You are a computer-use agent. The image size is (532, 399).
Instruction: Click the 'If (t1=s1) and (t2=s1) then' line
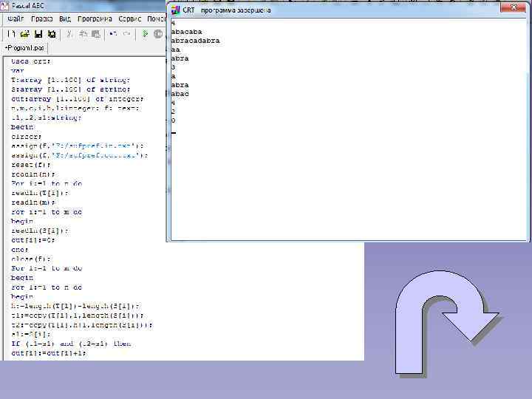point(71,344)
